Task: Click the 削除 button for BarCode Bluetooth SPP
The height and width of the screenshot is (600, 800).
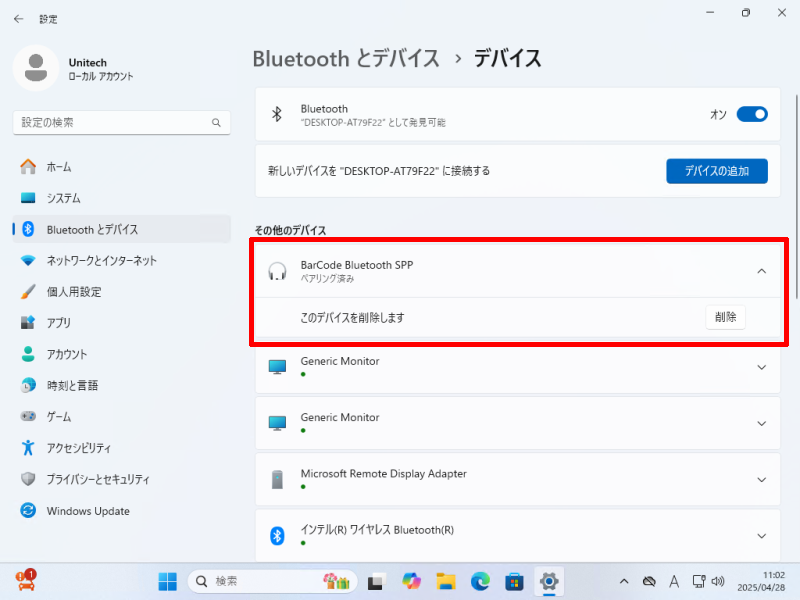Action: pos(725,317)
